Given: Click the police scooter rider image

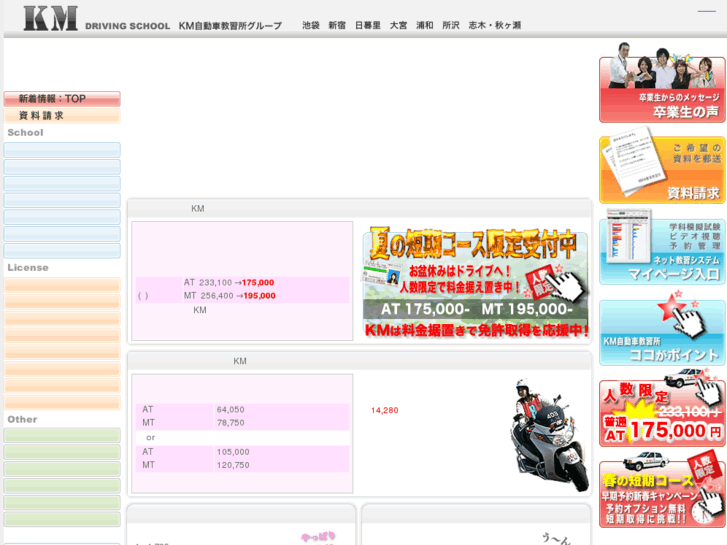Looking at the screenshot, I should click(x=550, y=435).
